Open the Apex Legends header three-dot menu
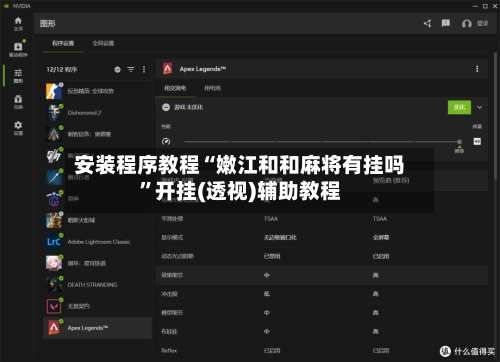 click(477, 69)
